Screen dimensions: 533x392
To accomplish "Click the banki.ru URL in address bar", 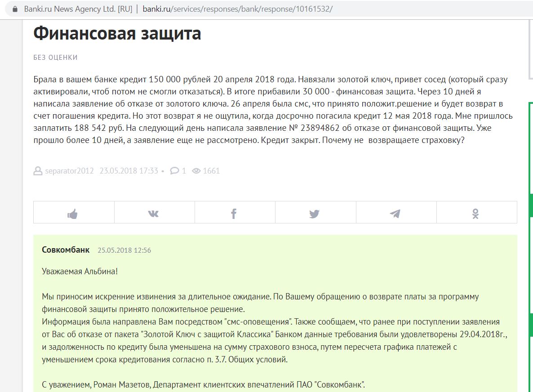I will click(237, 9).
